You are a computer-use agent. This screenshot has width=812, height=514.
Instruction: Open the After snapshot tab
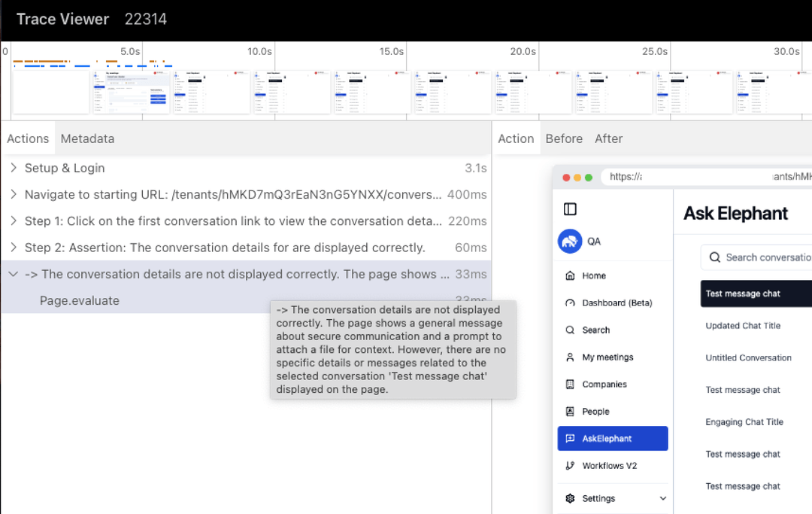tap(608, 139)
